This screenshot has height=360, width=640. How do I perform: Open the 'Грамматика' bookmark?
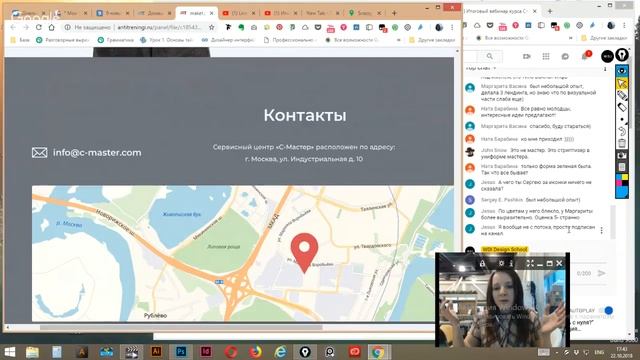[116, 40]
